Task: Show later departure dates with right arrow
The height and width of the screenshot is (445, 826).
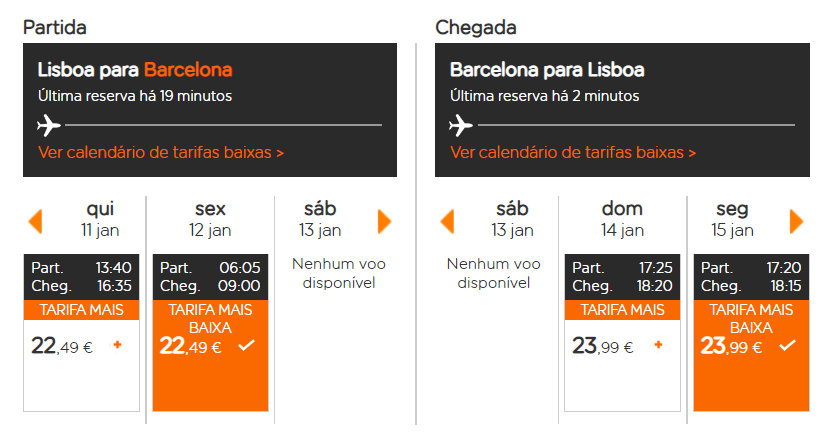Action: pos(385,221)
